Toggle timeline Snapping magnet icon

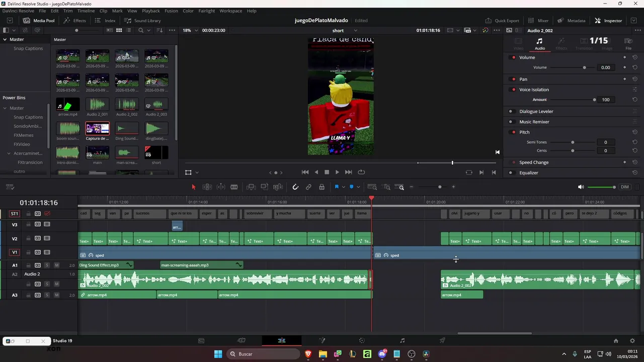click(295, 187)
